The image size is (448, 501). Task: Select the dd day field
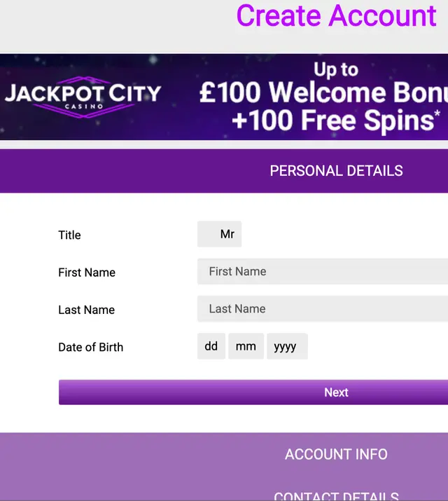(x=211, y=346)
